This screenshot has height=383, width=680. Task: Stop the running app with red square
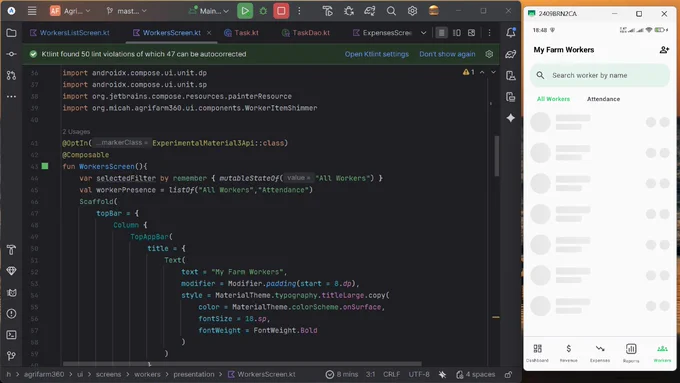(281, 11)
